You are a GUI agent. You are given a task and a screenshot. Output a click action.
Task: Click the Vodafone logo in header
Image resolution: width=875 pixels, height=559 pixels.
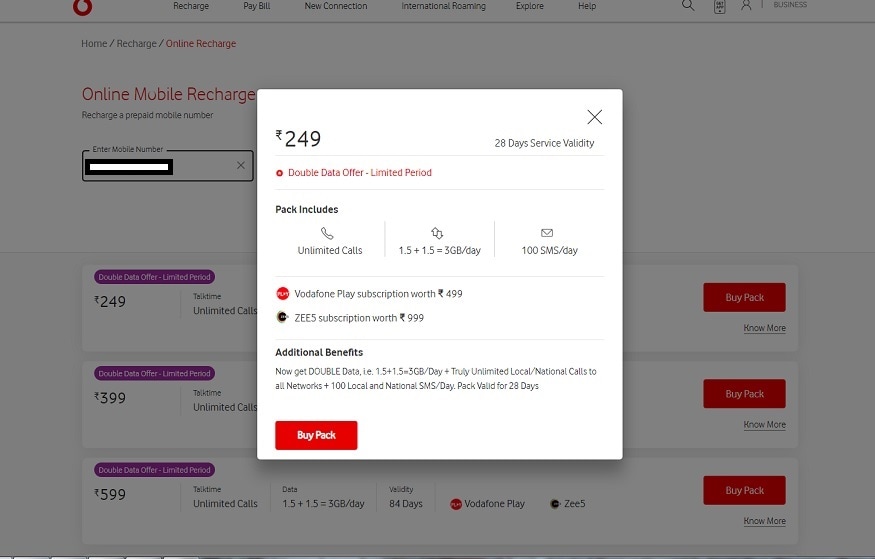82,7
